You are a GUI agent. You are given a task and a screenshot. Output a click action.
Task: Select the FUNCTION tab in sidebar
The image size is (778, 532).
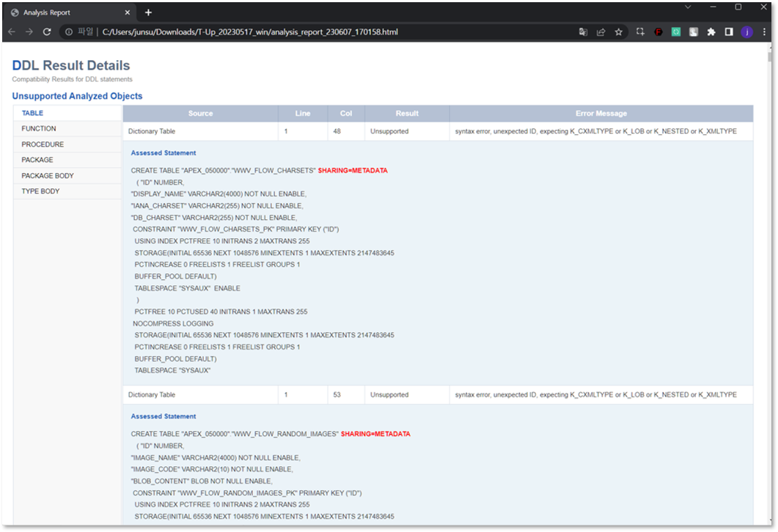pyautogui.click(x=39, y=129)
